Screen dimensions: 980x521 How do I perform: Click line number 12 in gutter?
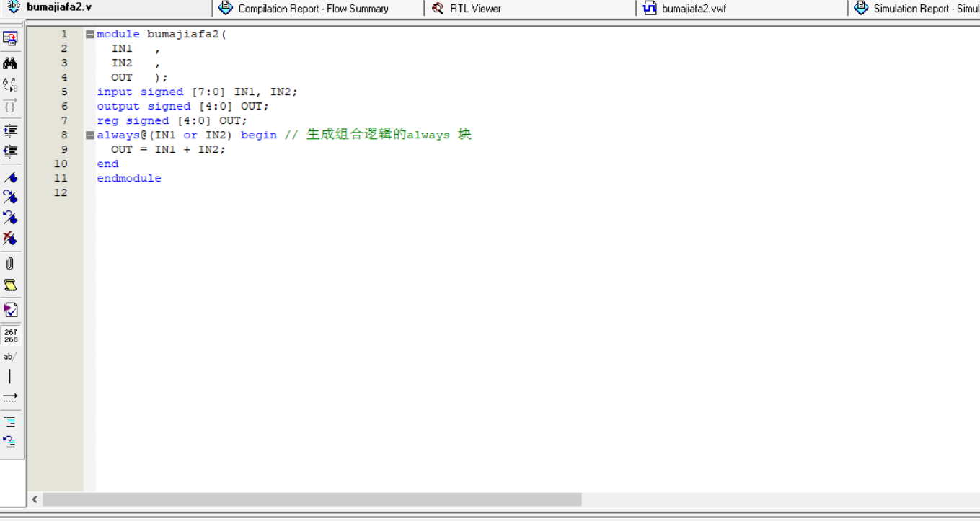61,192
